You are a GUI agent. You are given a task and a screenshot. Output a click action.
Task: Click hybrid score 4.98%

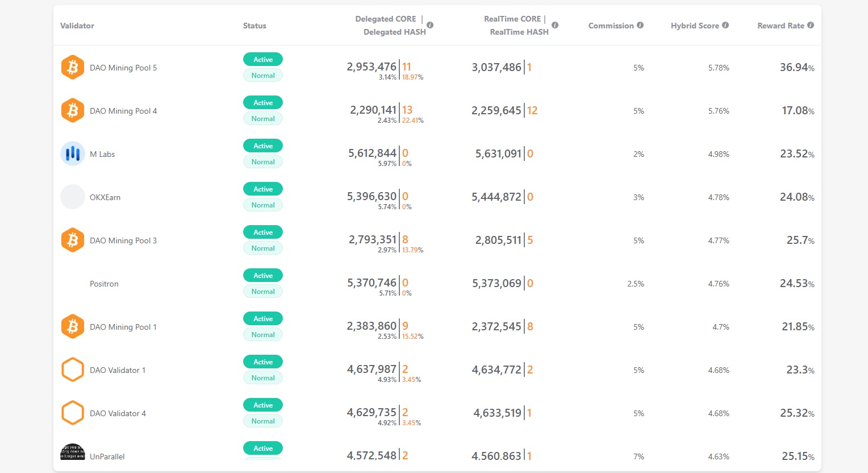pyautogui.click(x=719, y=154)
